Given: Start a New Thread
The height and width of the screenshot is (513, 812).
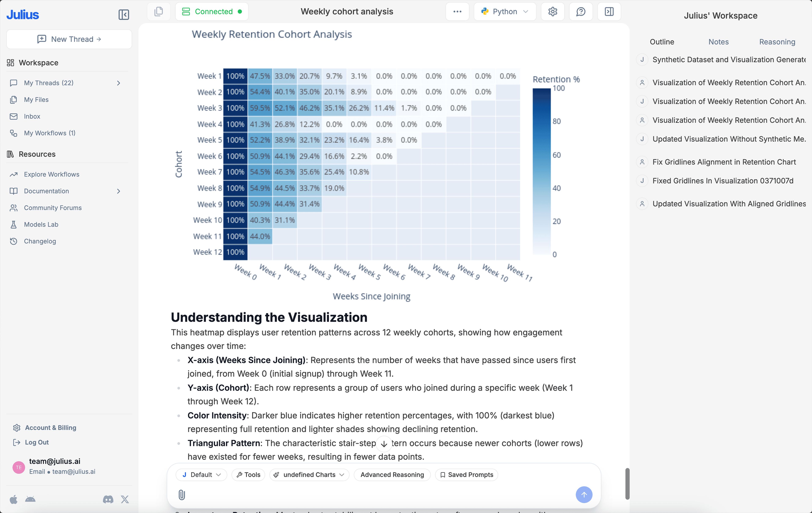Looking at the screenshot, I should coord(69,39).
